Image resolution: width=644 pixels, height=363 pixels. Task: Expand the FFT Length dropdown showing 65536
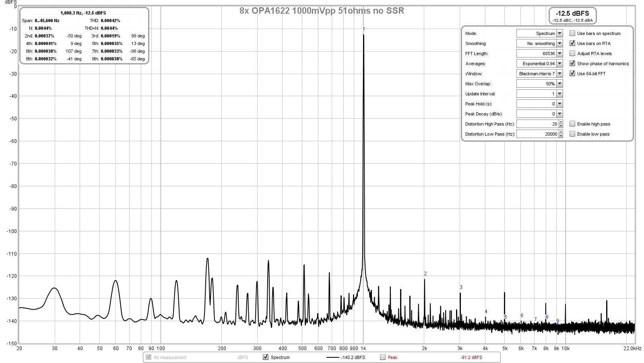[539, 54]
